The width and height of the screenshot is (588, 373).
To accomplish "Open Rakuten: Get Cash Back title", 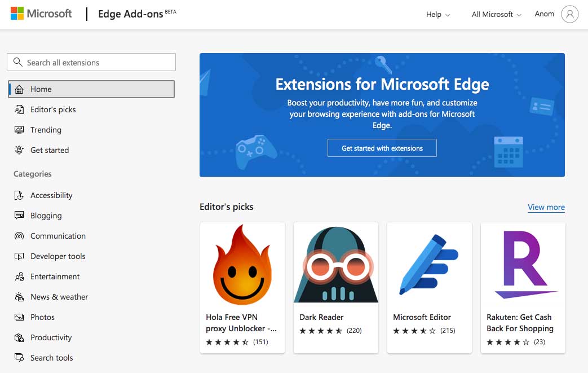I will pyautogui.click(x=520, y=323).
